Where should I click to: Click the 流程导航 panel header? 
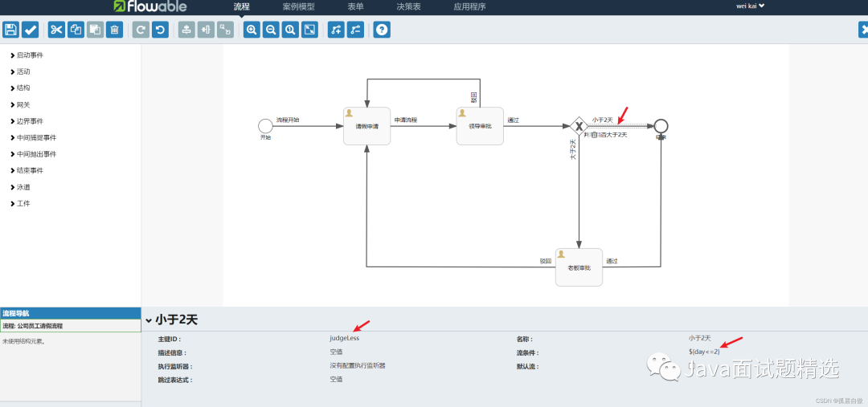pyautogui.click(x=71, y=313)
